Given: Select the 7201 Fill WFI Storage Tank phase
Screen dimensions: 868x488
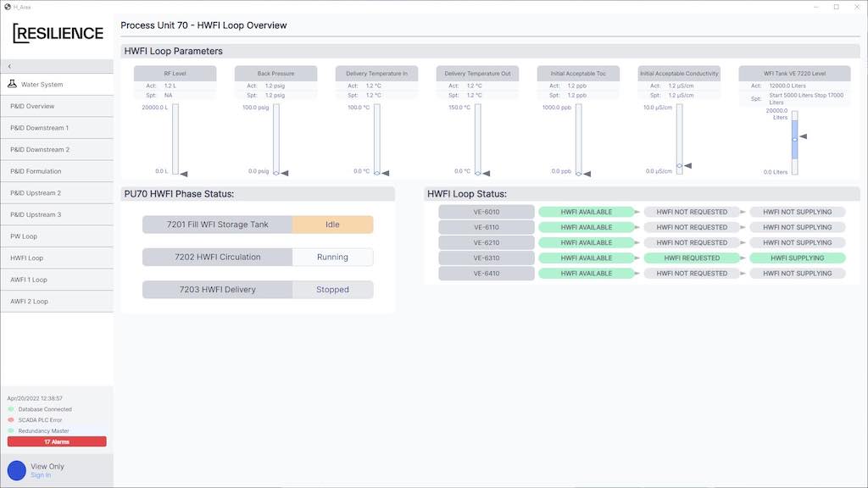Looking at the screenshot, I should tap(218, 225).
